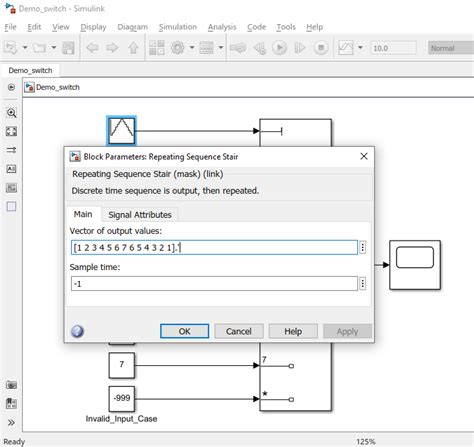The height and width of the screenshot is (447, 474).
Task: Open dialog help question mark icon
Action: 77,331
